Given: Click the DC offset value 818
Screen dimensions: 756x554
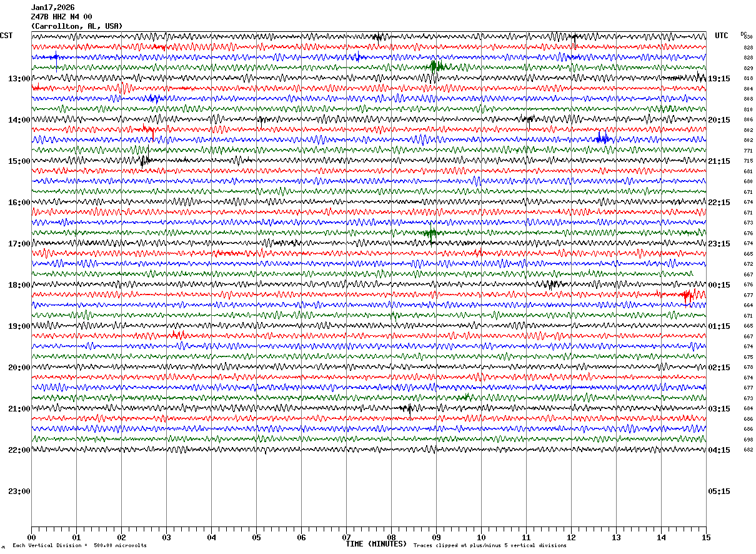Looking at the screenshot, I should 749,79.
